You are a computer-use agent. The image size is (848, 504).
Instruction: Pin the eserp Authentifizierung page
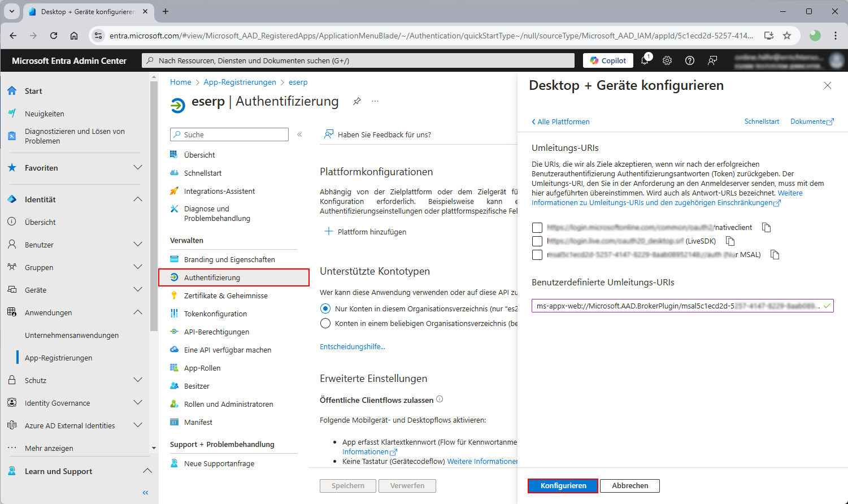(x=357, y=101)
